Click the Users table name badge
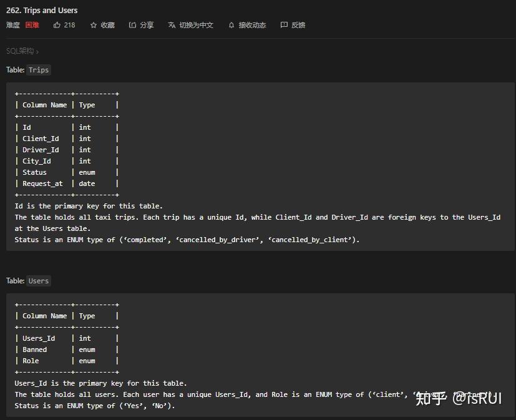 (38, 281)
